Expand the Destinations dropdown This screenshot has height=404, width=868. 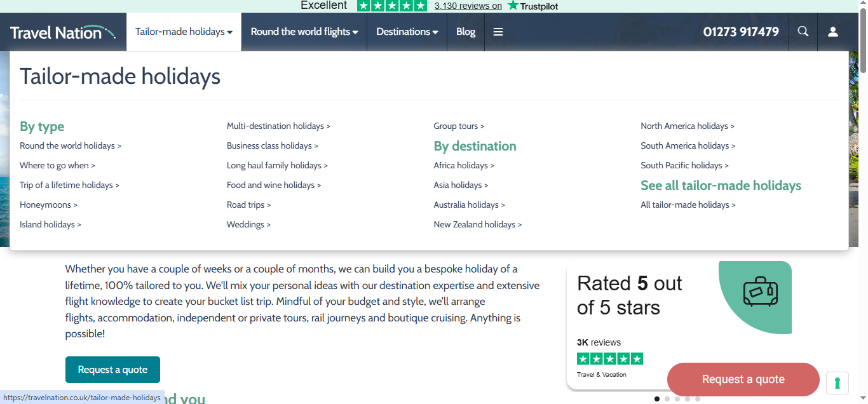pos(407,32)
